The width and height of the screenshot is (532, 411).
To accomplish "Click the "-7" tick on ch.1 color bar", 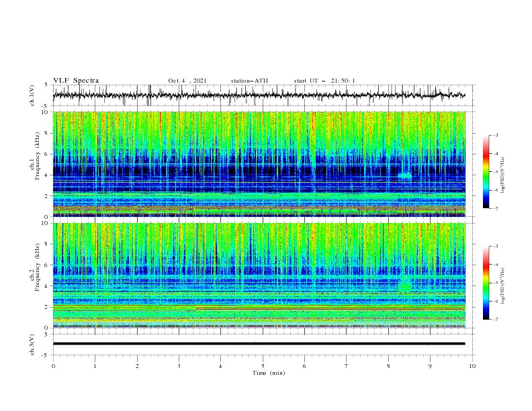I will [x=496, y=208].
